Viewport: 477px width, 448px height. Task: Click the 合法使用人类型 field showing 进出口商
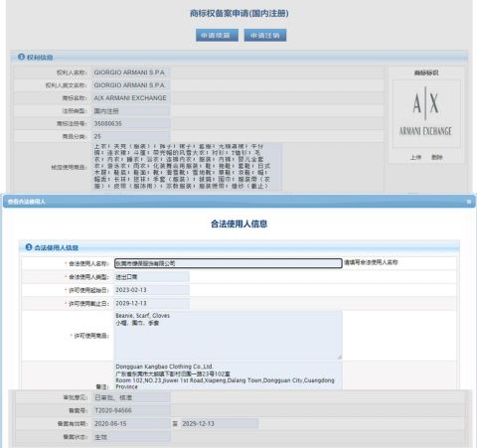[x=152, y=277]
